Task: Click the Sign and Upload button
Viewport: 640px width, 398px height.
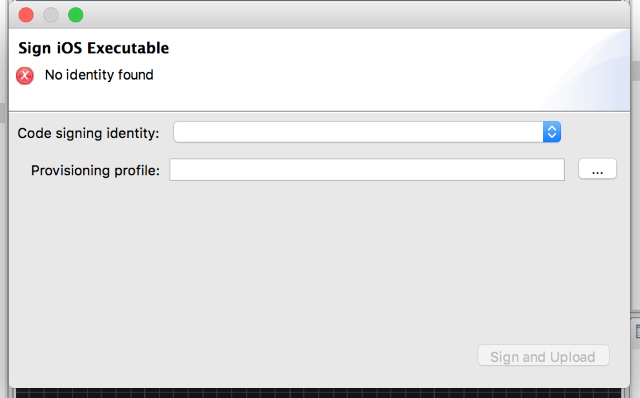Action: click(543, 356)
